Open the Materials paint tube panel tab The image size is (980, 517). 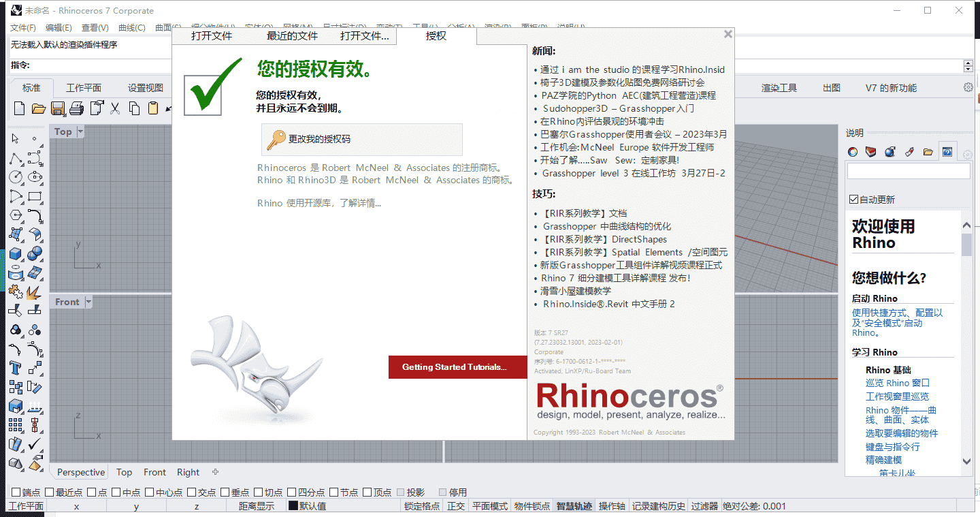point(909,152)
